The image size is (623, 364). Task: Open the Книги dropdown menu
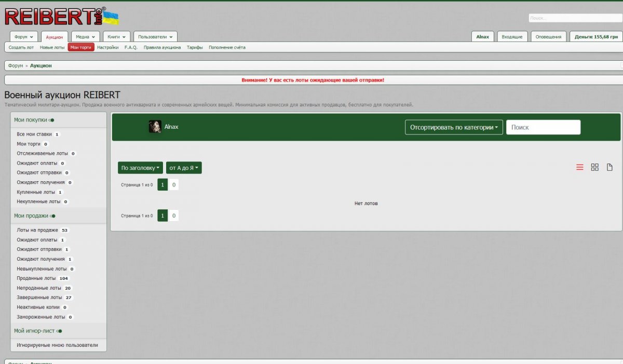pyautogui.click(x=117, y=37)
